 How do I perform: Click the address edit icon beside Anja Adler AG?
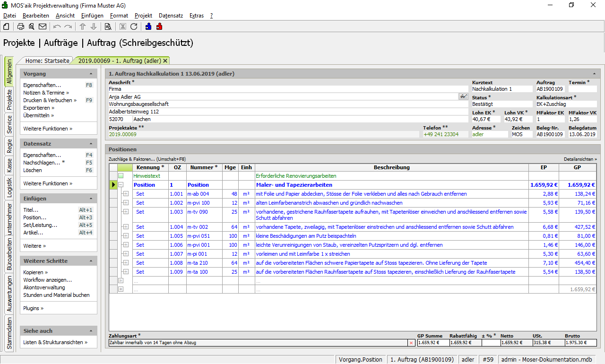tap(463, 96)
